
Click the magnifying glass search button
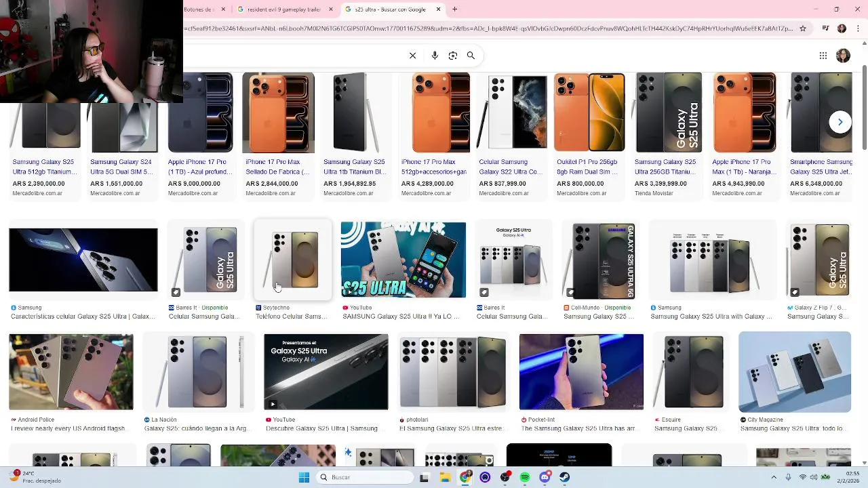pos(471,56)
